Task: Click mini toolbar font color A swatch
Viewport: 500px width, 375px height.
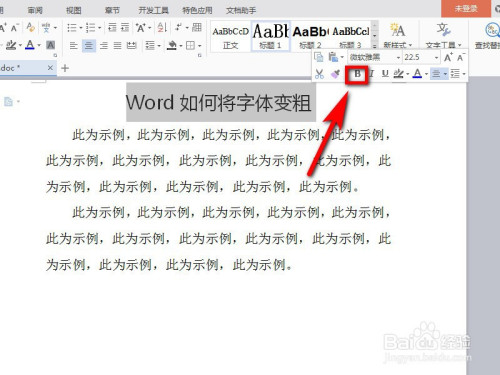Action: click(x=417, y=74)
